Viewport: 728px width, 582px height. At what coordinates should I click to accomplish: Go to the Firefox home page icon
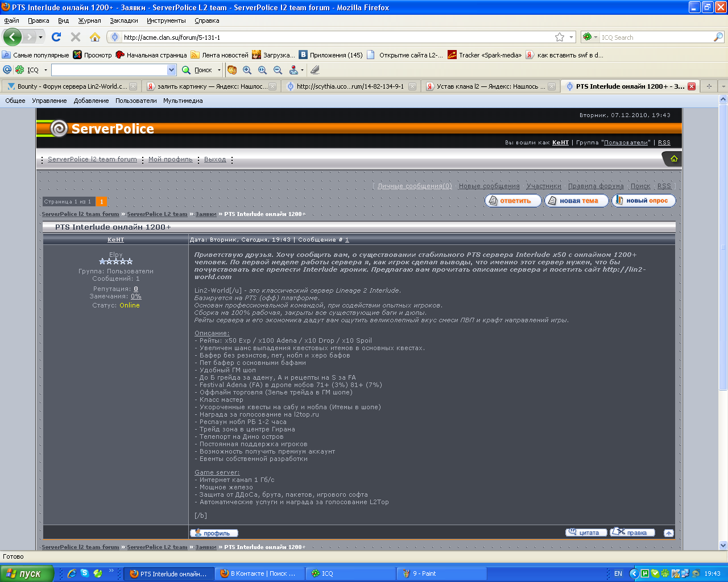point(95,37)
